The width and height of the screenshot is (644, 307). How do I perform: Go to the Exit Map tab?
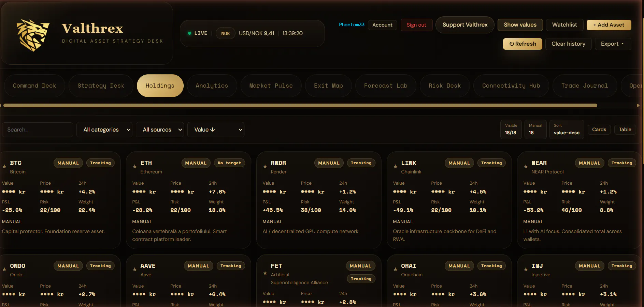tap(328, 86)
